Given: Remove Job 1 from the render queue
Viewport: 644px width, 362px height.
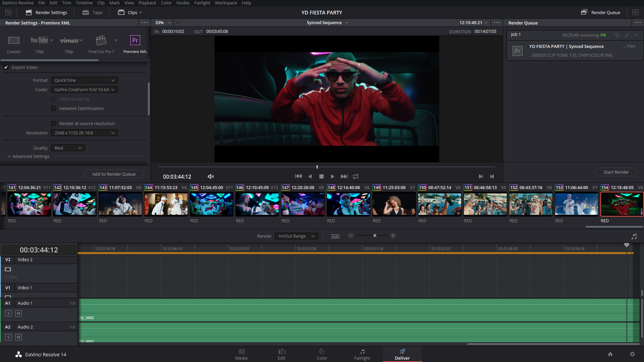Looking at the screenshot, I should pyautogui.click(x=636, y=35).
